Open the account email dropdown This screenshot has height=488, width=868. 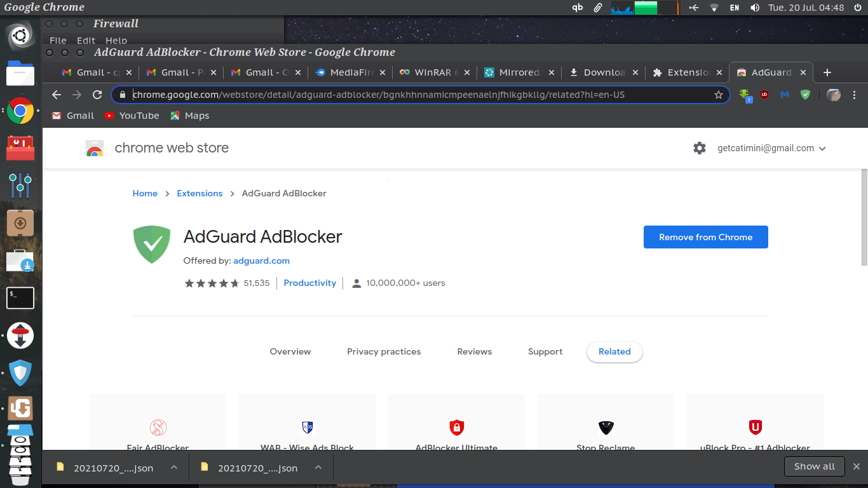pos(771,148)
